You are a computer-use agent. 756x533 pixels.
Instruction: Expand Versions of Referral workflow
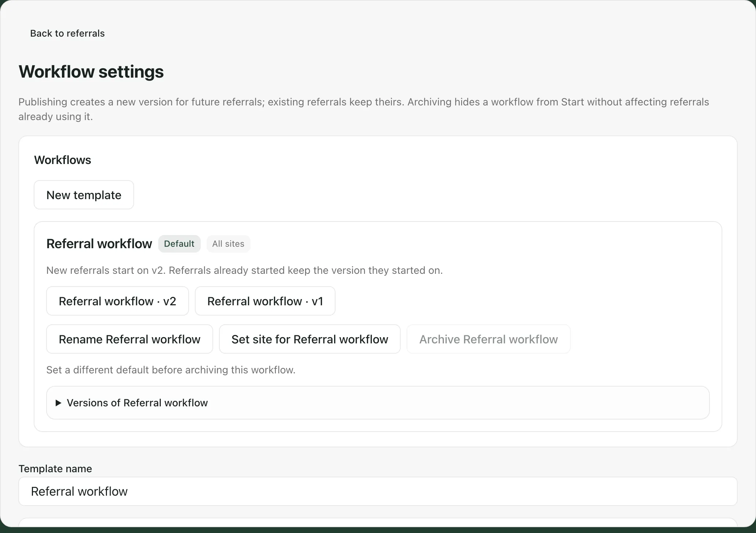(378, 403)
